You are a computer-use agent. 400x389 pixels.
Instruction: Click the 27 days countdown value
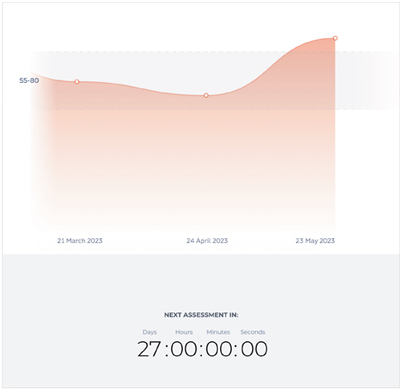[x=149, y=349]
